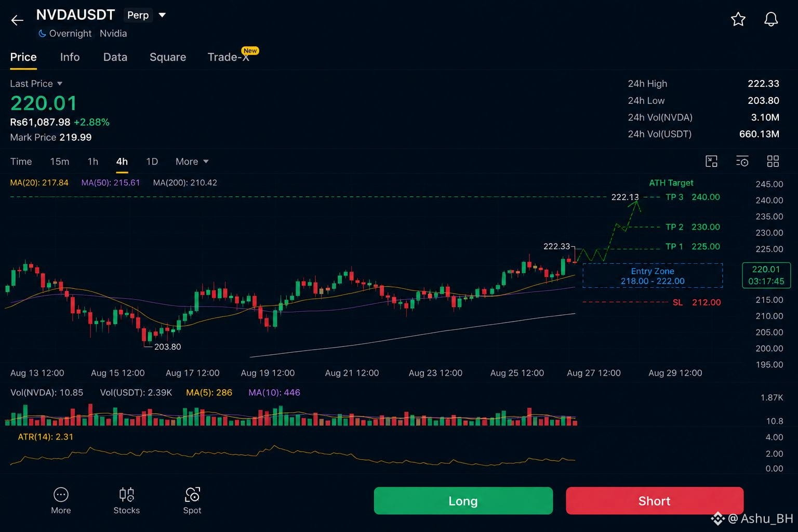Viewport: 798px width, 532px height.
Task: Tap the NVDAUSDT symbol title
Action: tap(75, 15)
